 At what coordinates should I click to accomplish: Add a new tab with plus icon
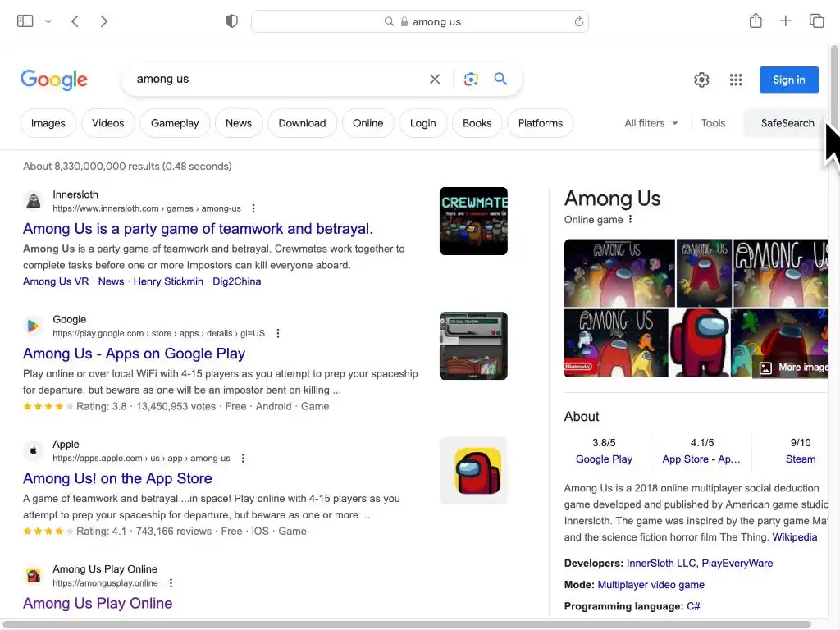(785, 21)
